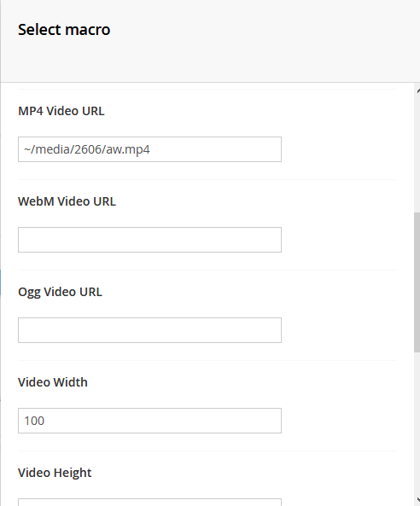Image resolution: width=420 pixels, height=506 pixels.
Task: Place cursor in ~/media/2606/aw.mp4 text
Action: tap(86, 149)
